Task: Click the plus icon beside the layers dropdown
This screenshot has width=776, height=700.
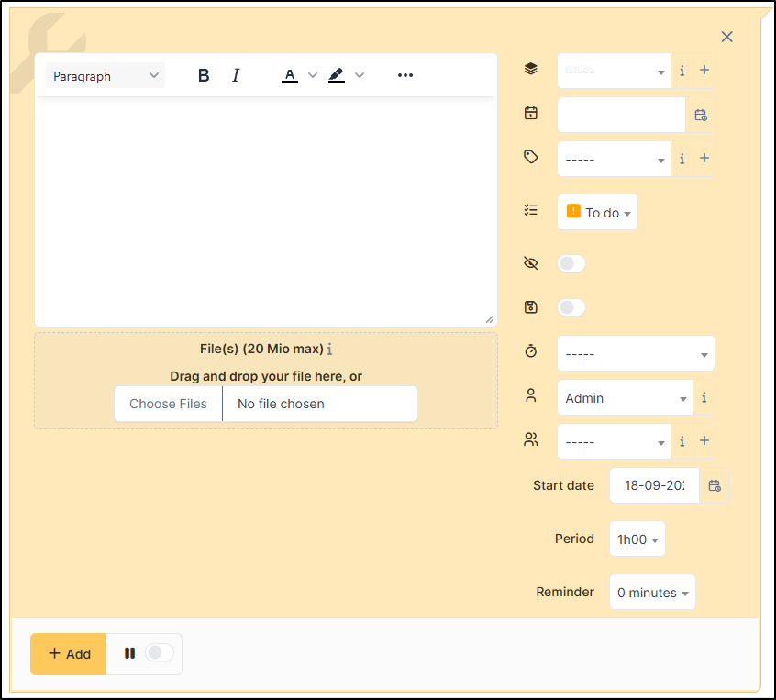Action: pos(704,71)
